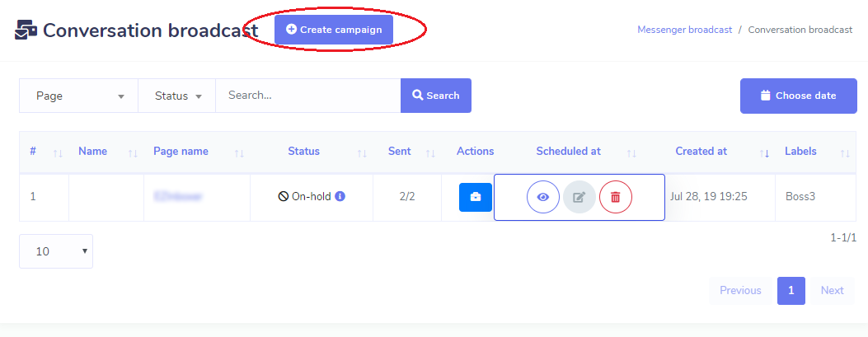
Task: Click the pencil edit campaign icon
Action: [x=579, y=197]
